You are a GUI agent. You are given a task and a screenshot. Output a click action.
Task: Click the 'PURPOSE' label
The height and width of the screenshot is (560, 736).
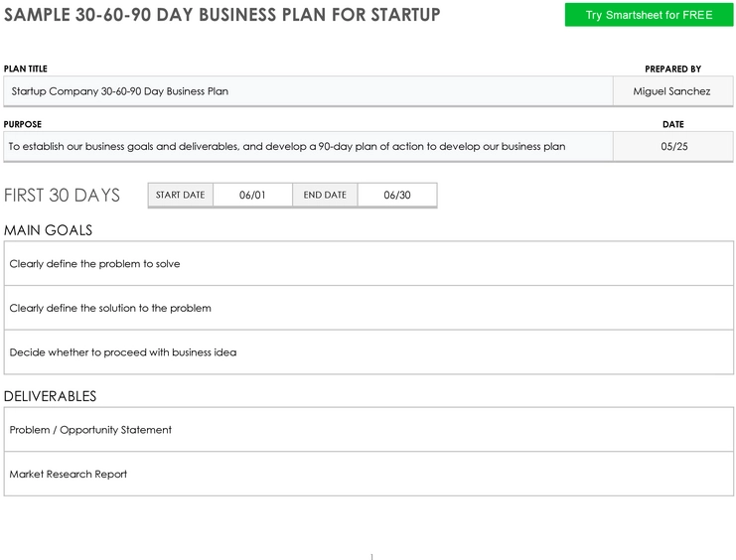[x=23, y=124]
